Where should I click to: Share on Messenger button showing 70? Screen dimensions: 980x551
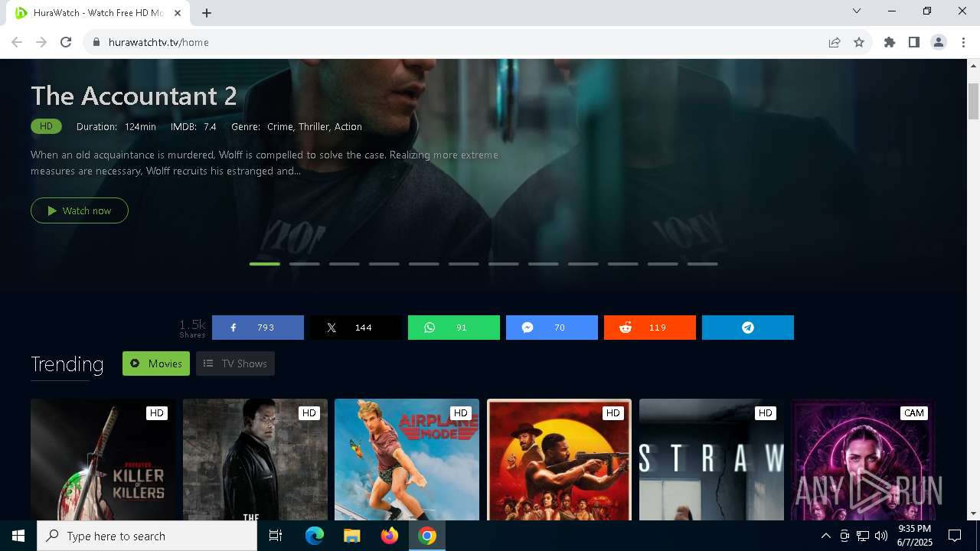(x=552, y=328)
